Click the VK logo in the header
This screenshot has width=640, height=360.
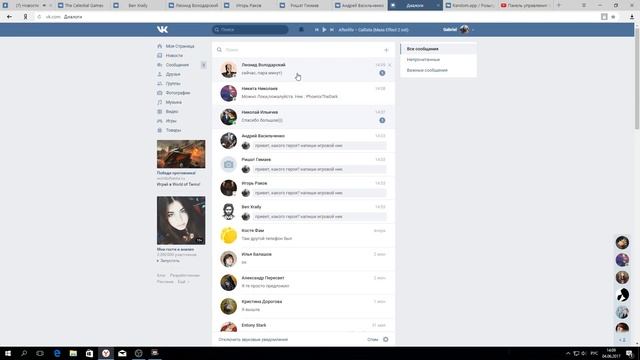(x=162, y=29)
